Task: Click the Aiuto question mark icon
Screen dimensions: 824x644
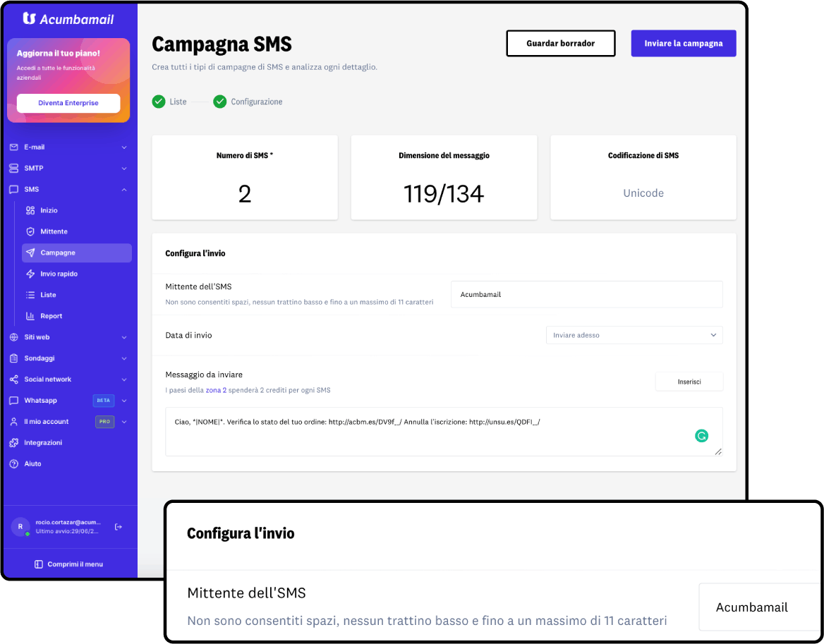Action: tap(14, 464)
